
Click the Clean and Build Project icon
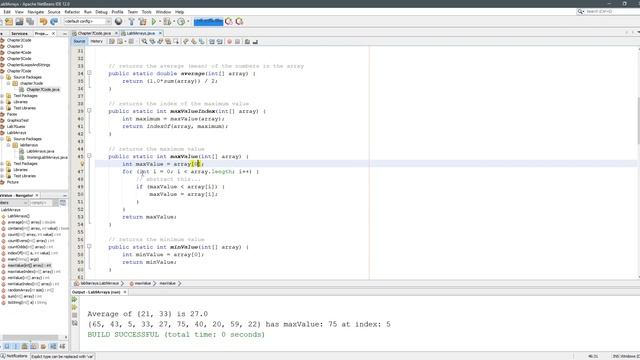[x=142, y=21]
